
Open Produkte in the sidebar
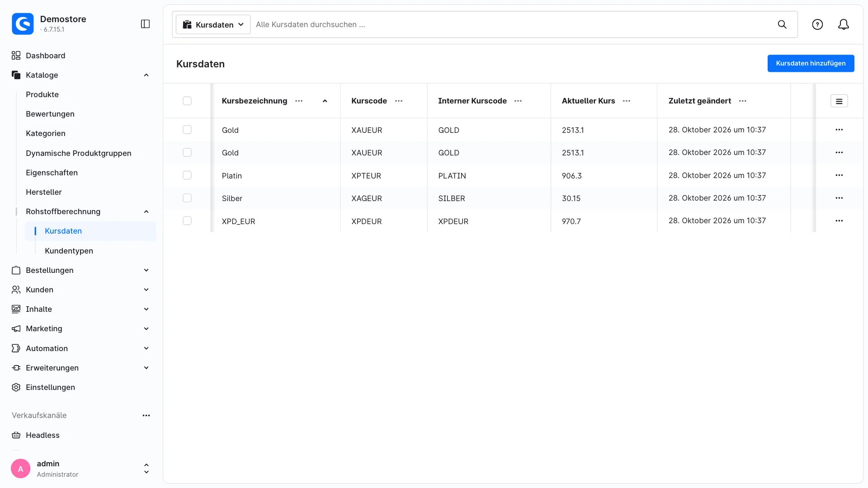(42, 94)
